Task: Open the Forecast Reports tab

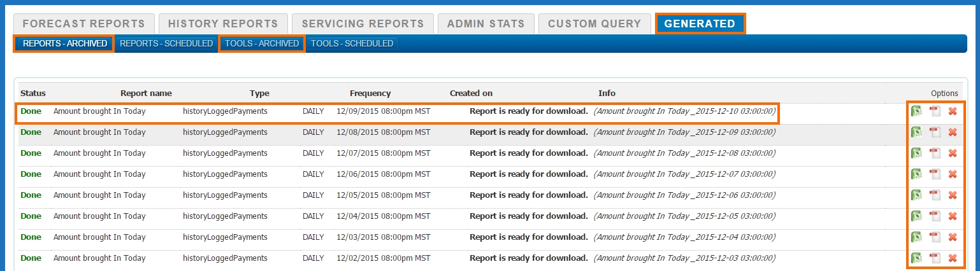Action: [84, 24]
